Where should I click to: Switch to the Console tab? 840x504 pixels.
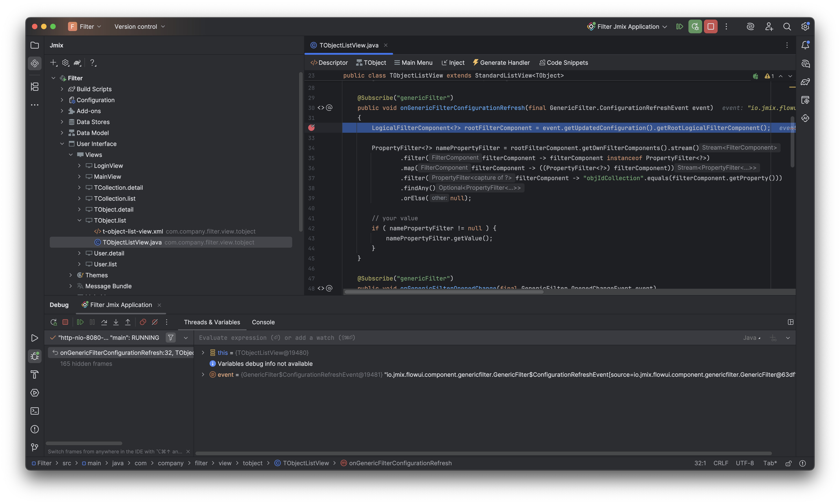pyautogui.click(x=263, y=322)
